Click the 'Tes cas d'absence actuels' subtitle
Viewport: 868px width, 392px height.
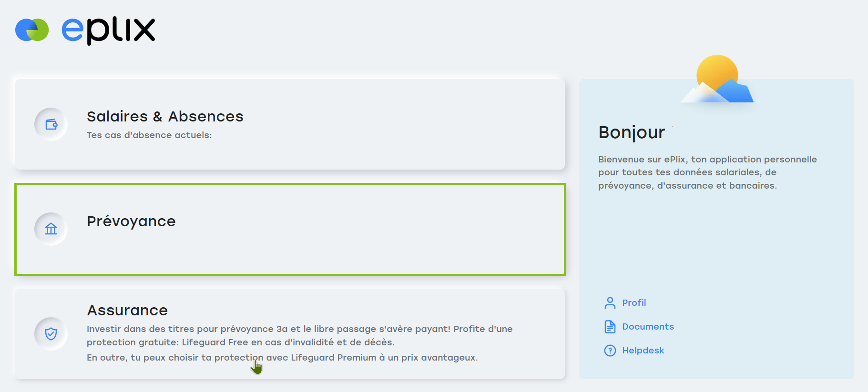[x=149, y=135]
